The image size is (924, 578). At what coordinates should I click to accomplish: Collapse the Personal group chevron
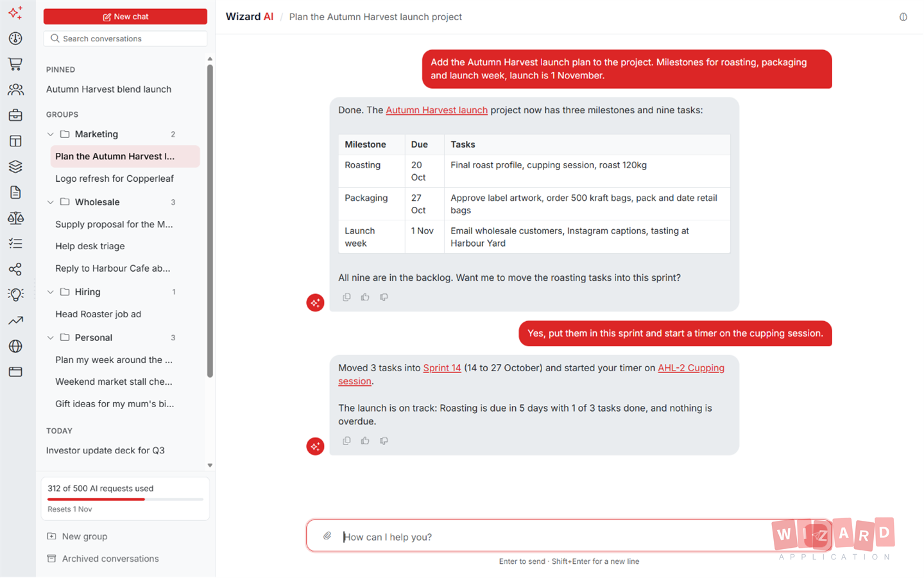[51, 338]
